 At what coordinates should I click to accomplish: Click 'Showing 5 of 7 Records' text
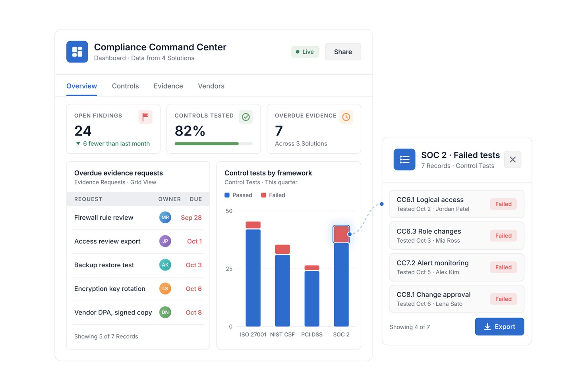[106, 336]
